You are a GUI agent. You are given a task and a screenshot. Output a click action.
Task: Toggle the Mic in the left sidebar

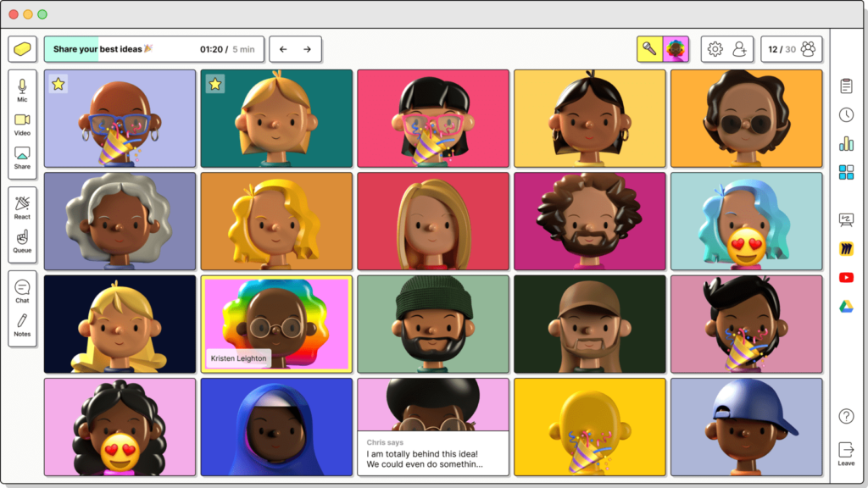click(22, 89)
